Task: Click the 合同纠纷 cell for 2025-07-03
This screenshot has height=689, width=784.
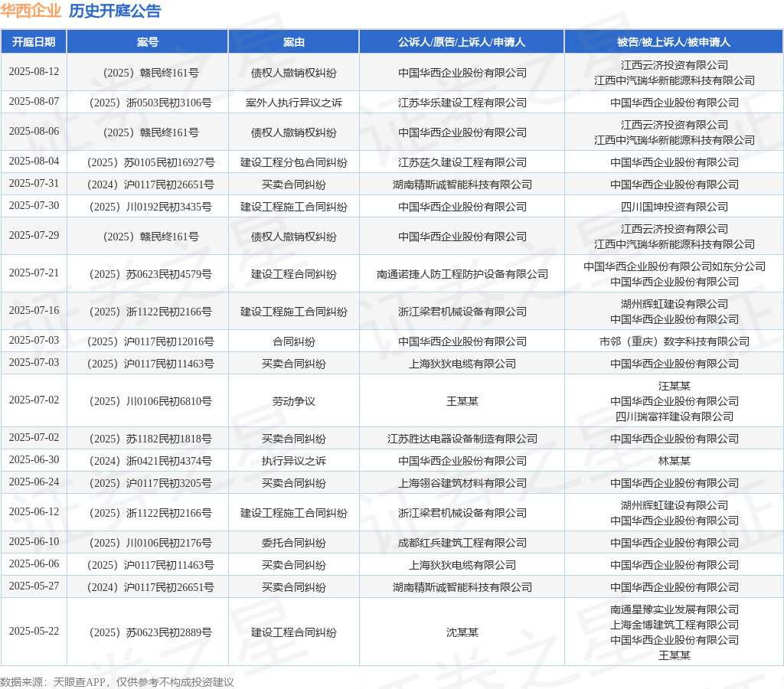Action: (293, 341)
